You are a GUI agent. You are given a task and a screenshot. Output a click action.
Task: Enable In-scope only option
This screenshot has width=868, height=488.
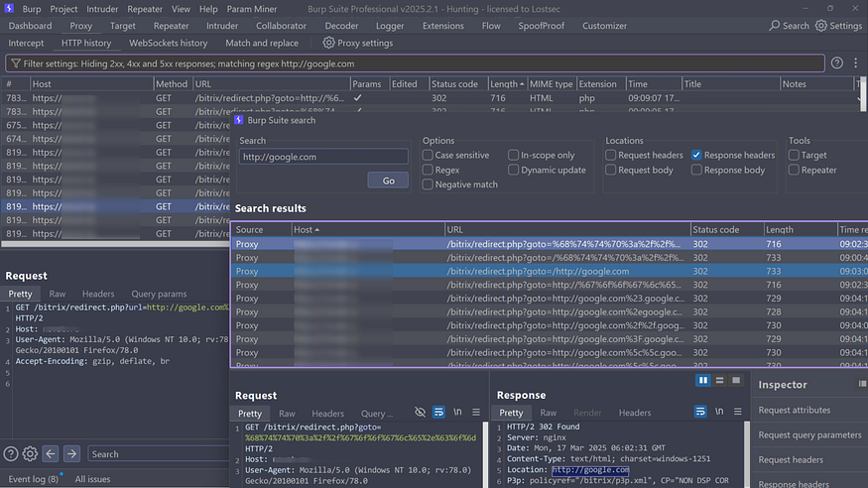[x=513, y=155]
